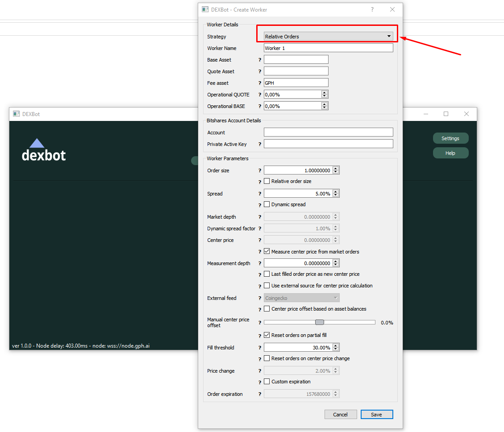Enable Relative order size checkbox
Screen dimensions: 504x432
coord(267,181)
